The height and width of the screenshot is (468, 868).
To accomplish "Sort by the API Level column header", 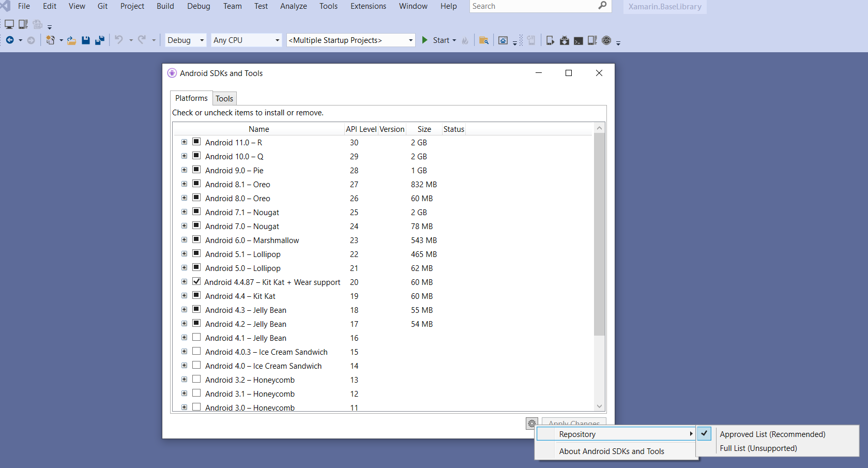I will 361,129.
